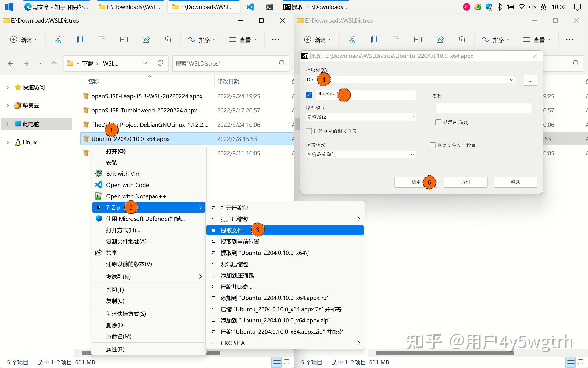Enable the 显示密码(S) checkbox

438,122
